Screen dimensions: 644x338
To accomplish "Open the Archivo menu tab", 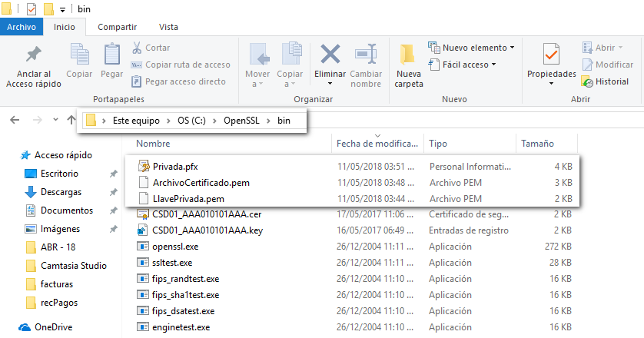I will pyautogui.click(x=22, y=27).
